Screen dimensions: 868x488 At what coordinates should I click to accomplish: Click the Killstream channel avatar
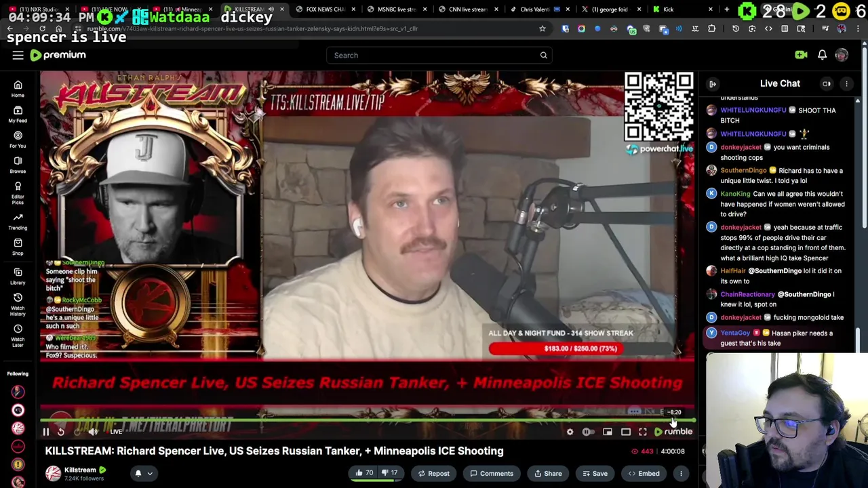tap(53, 474)
